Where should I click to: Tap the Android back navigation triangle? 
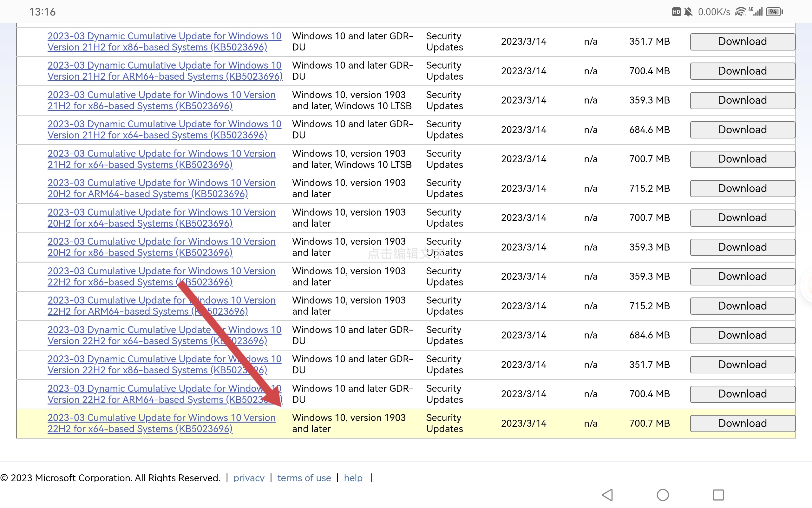coord(608,495)
